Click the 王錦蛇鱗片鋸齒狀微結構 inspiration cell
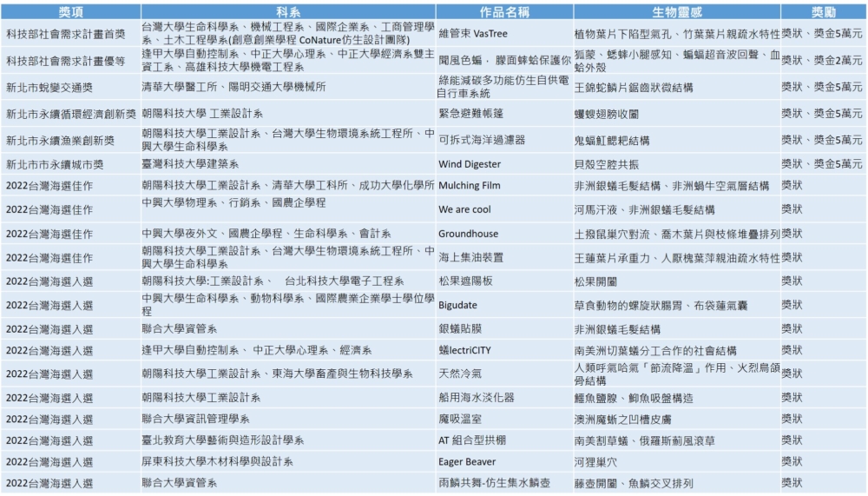This screenshot has height=496, width=868. click(677, 87)
